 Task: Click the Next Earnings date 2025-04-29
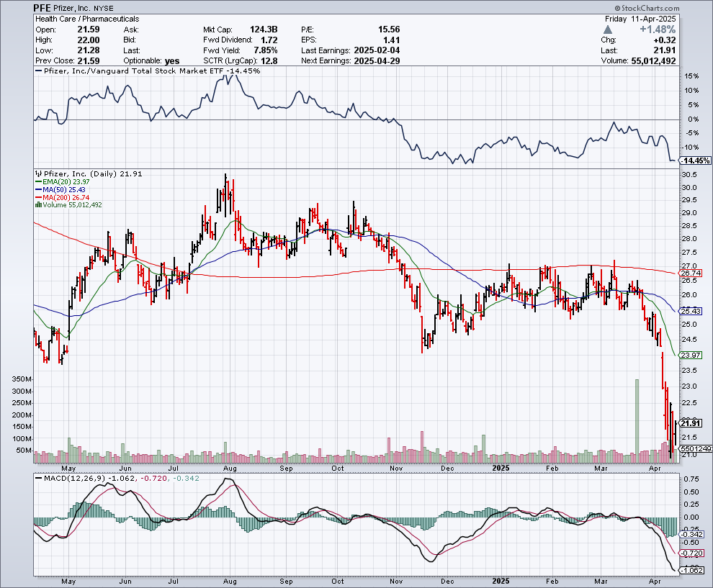pos(377,60)
